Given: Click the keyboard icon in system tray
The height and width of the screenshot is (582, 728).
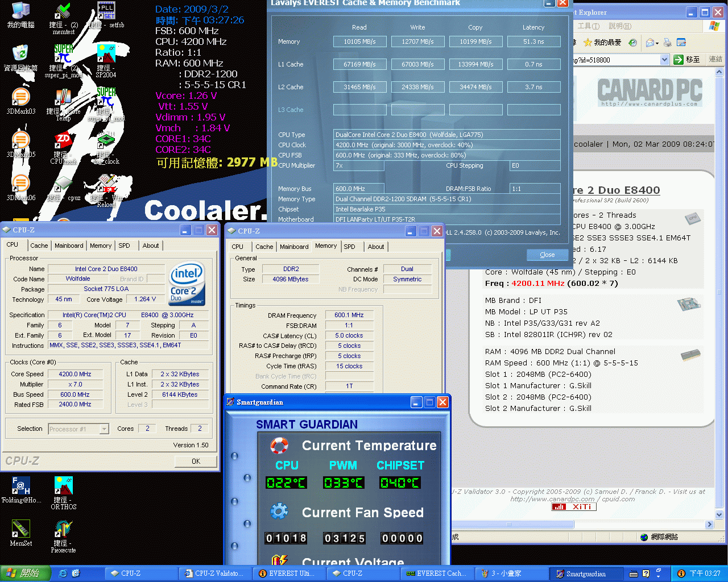Looking at the screenshot, I should click(634, 573).
